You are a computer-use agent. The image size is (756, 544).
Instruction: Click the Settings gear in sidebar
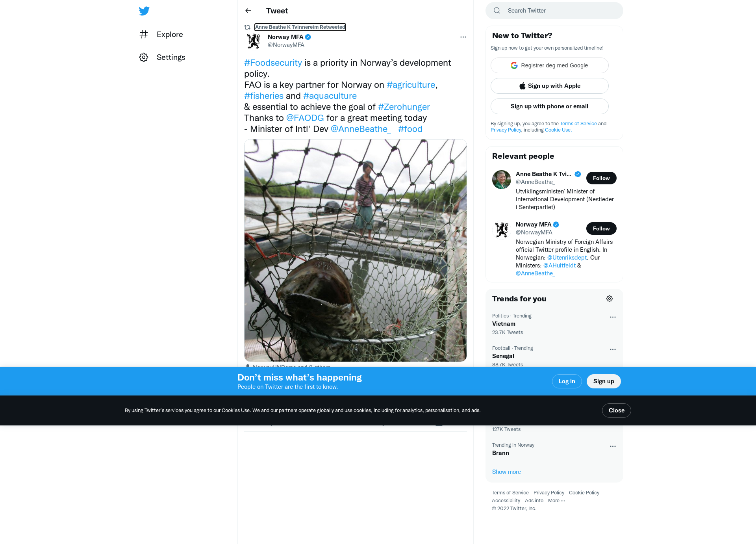(x=144, y=58)
